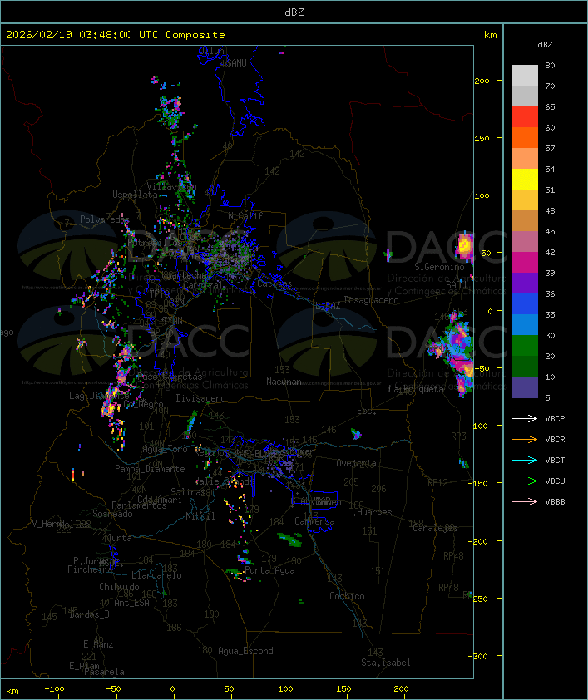Viewport: 588px width, 700px height.
Task: Click the 'Chihuido' map label
Action: point(119,587)
